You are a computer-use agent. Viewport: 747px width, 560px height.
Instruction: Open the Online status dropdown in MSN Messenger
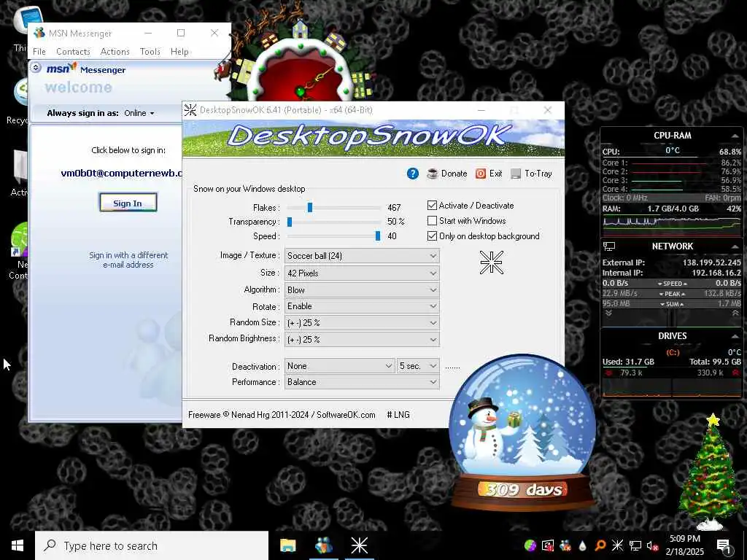(x=139, y=113)
